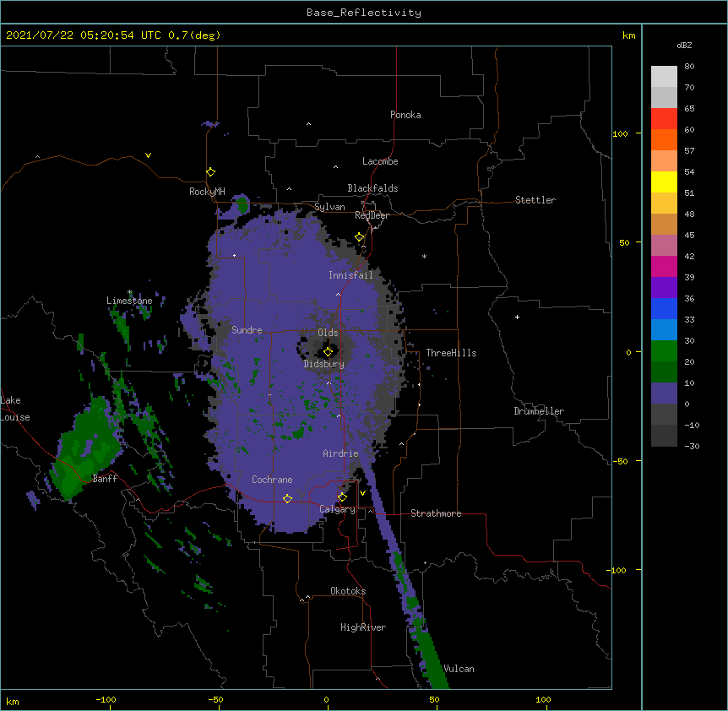Click the Sylvan label
The width and height of the screenshot is (728, 711).
(329, 207)
